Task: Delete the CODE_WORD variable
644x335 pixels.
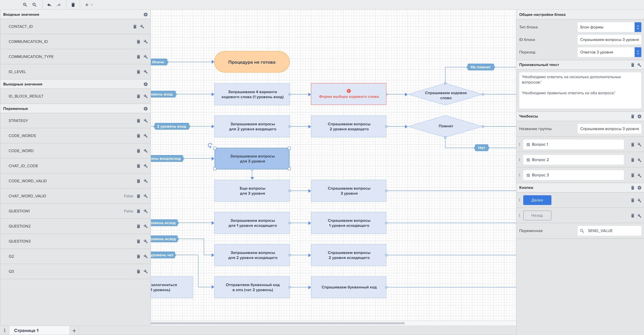Action: coord(138,151)
